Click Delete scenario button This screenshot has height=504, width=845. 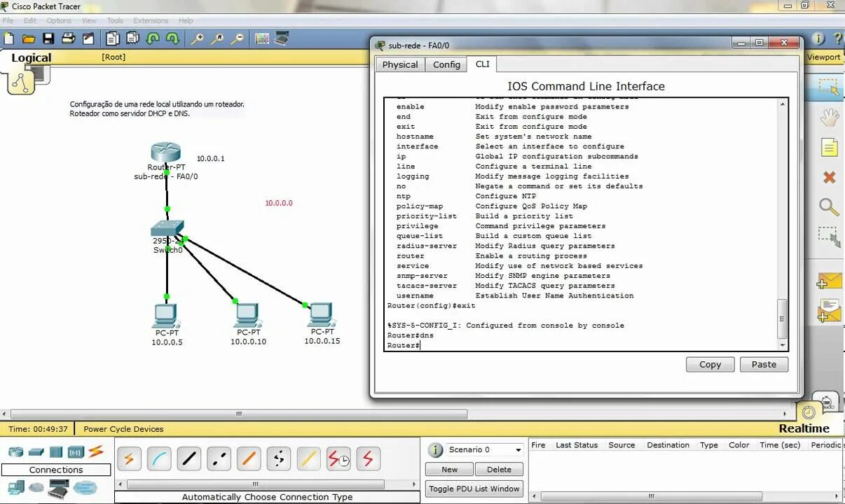click(x=499, y=469)
